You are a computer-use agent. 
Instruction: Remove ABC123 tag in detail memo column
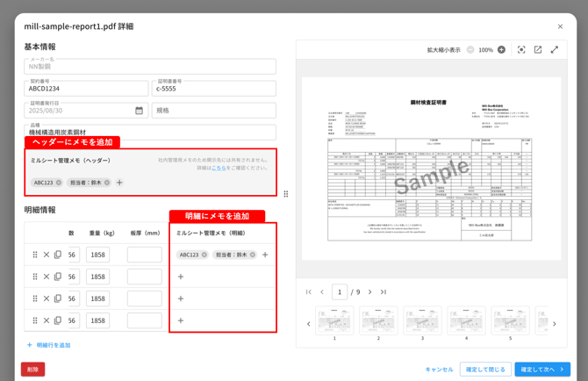204,255
